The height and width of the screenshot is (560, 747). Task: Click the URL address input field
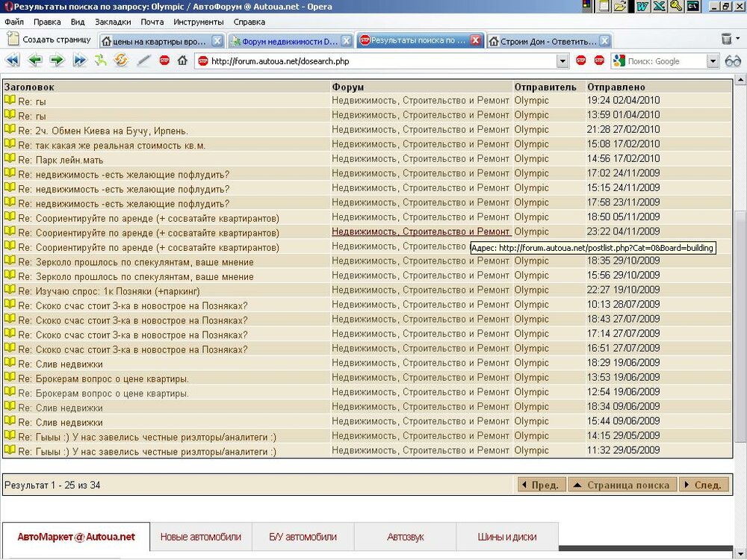381,61
